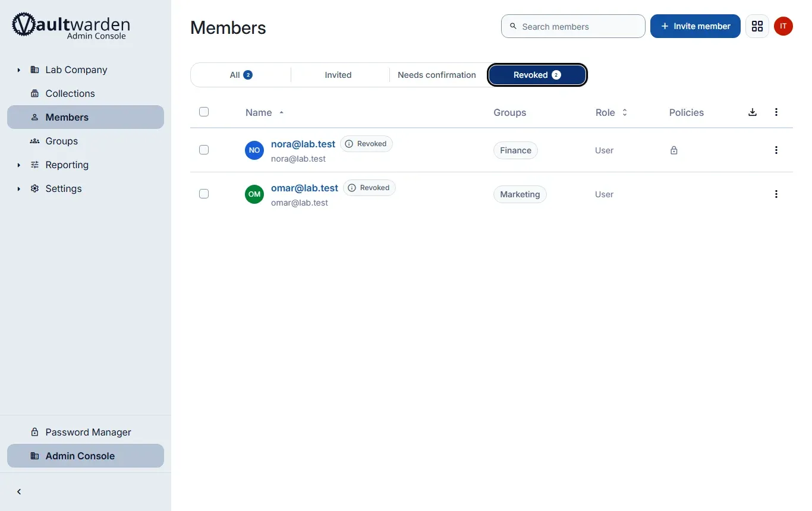The height and width of the screenshot is (511, 812).
Task: Select all members checkbox in header
Action: (x=204, y=112)
